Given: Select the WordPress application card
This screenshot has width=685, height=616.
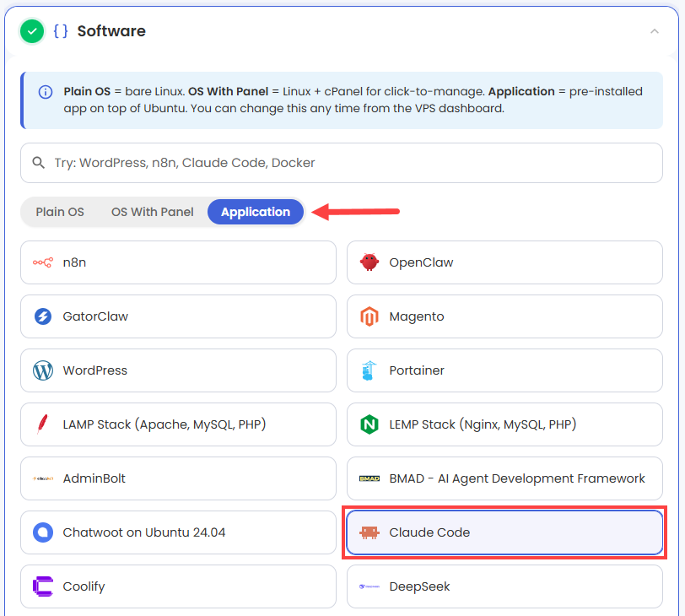Looking at the screenshot, I should [178, 370].
